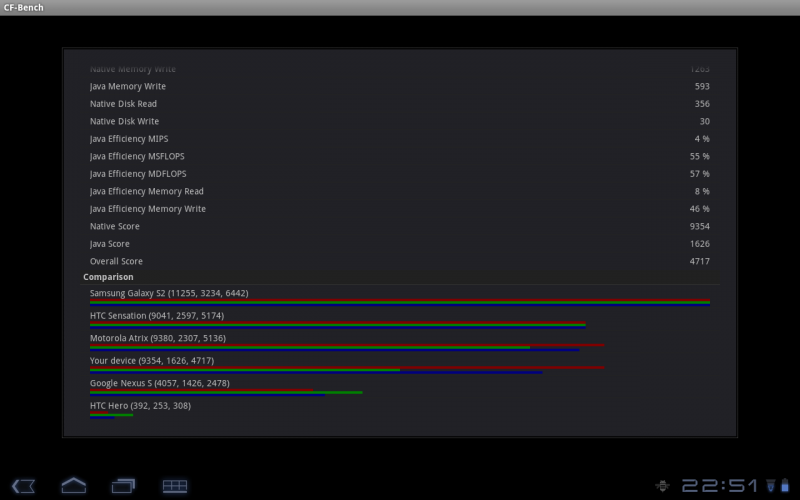This screenshot has width=800, height=500.
Task: Select the Your device comparison entry
Action: 400,363
